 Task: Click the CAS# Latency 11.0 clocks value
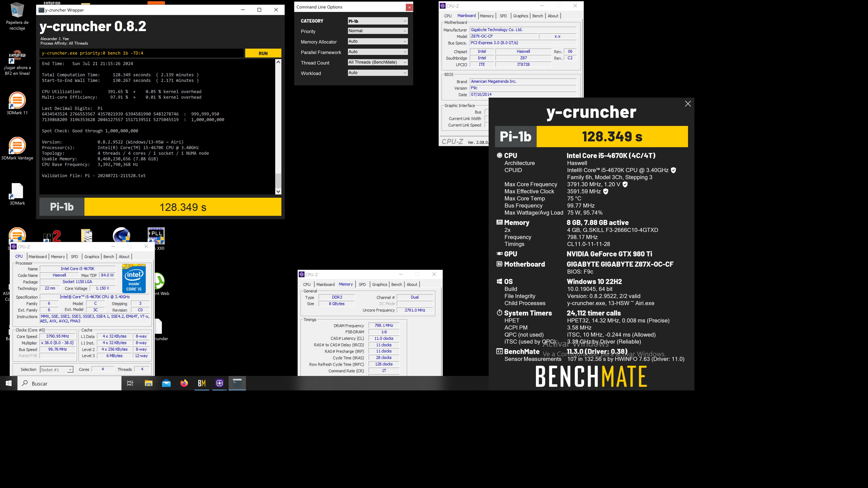(x=384, y=339)
